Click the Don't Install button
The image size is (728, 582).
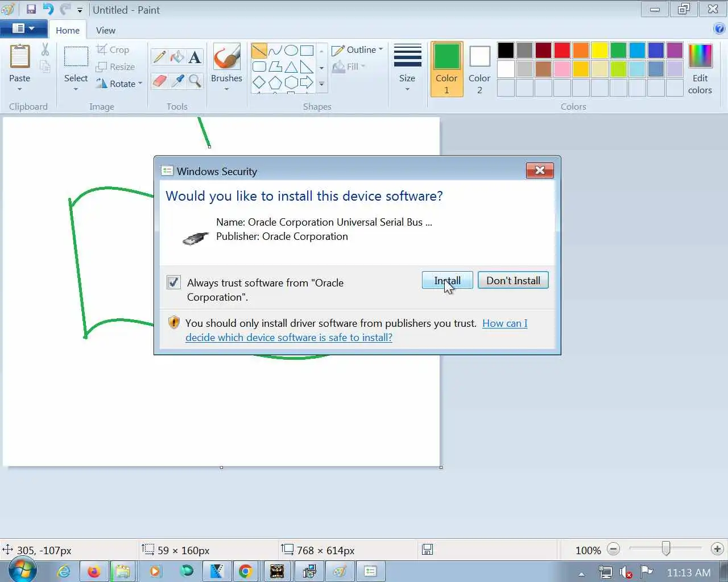pyautogui.click(x=513, y=280)
